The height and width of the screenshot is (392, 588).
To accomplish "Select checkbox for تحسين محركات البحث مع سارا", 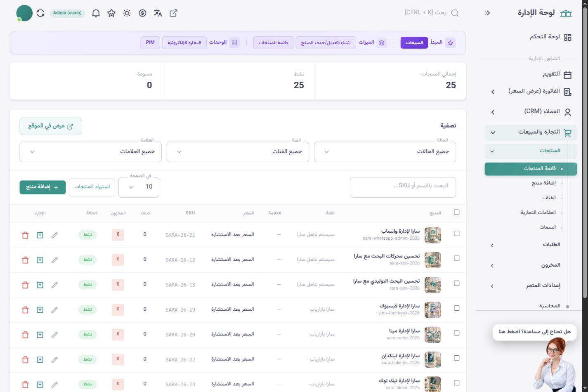I will [456, 258].
